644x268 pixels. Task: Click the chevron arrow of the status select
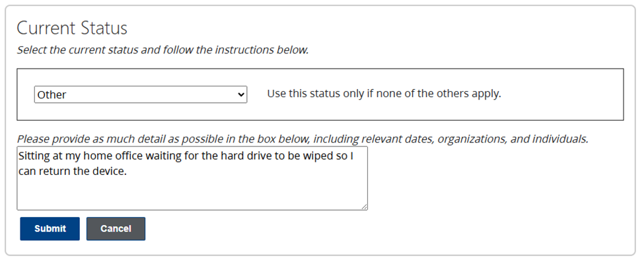point(240,94)
